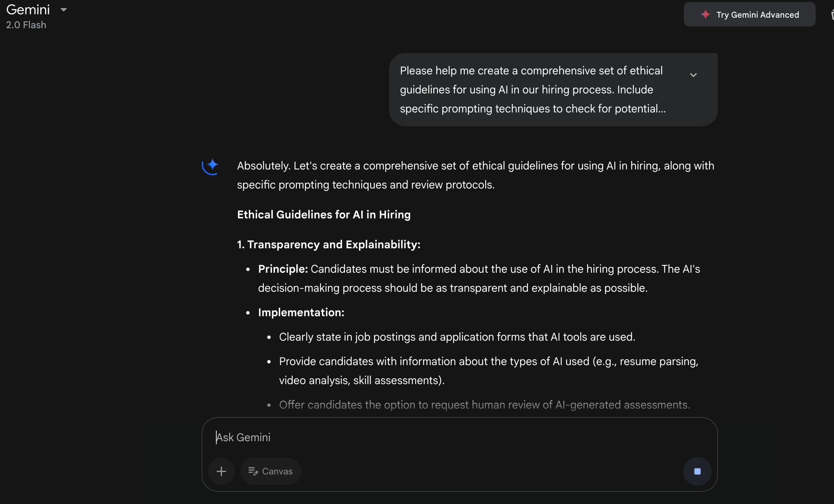Image resolution: width=834 pixels, height=504 pixels.
Task: Select the stop square in the send area
Action: click(x=697, y=471)
